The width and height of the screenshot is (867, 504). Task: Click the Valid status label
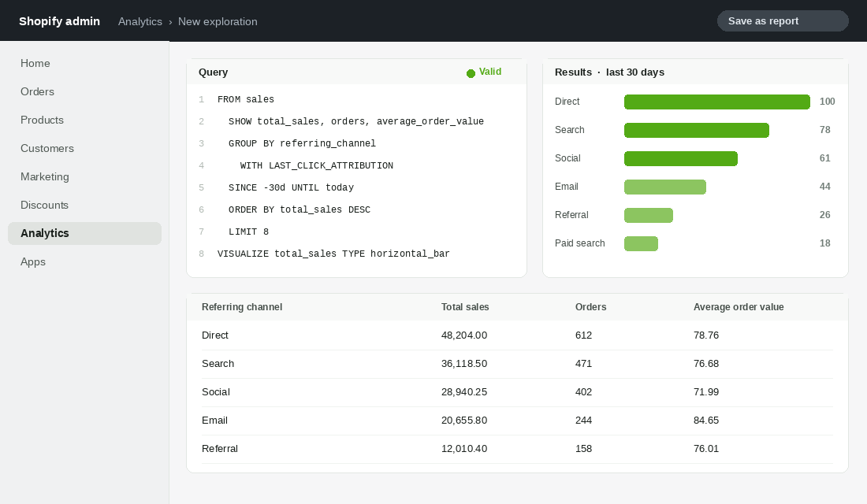(490, 72)
